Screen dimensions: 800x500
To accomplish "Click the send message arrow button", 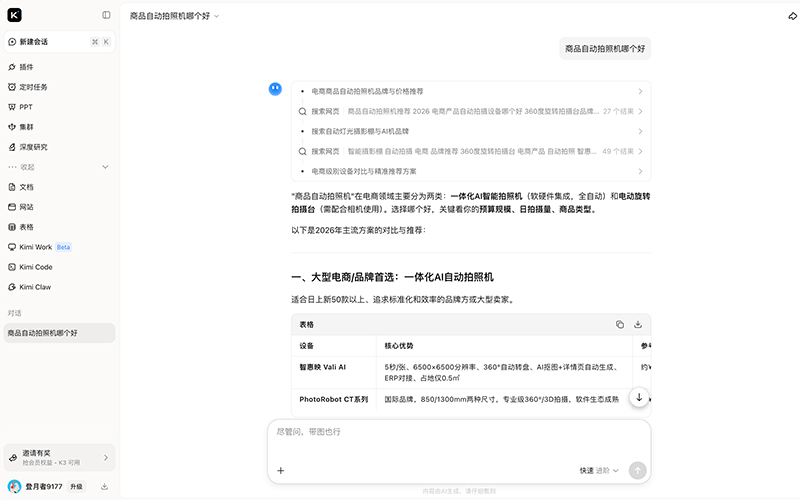I will (x=637, y=470).
